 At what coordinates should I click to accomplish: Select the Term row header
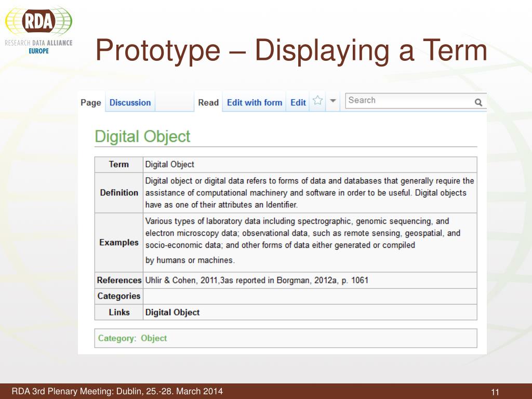[119, 165]
